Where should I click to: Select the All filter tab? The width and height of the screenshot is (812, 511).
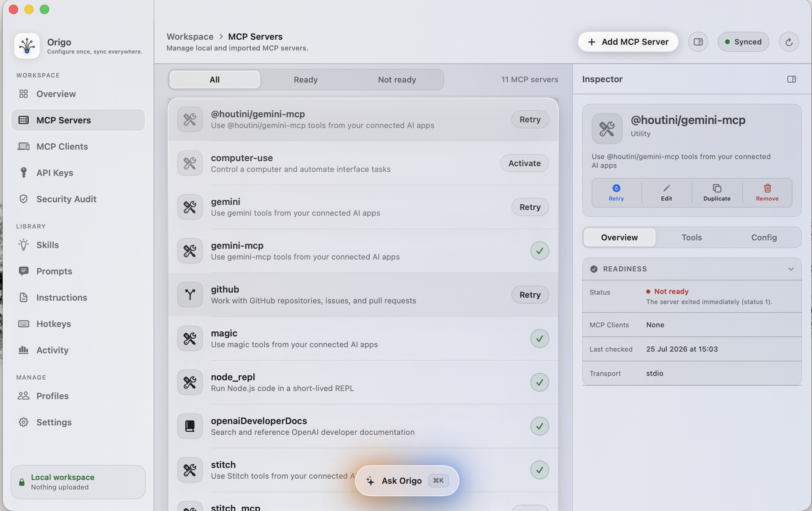pyautogui.click(x=214, y=79)
